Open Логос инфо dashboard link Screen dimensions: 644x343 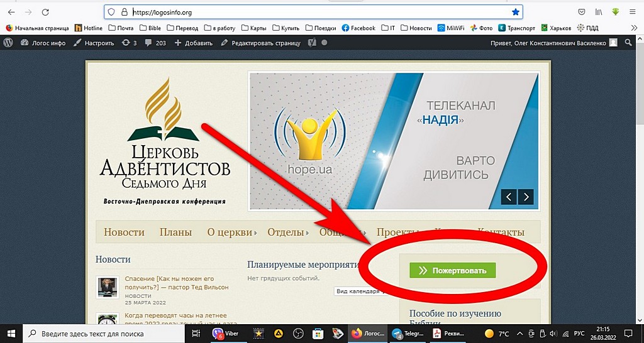43,43
